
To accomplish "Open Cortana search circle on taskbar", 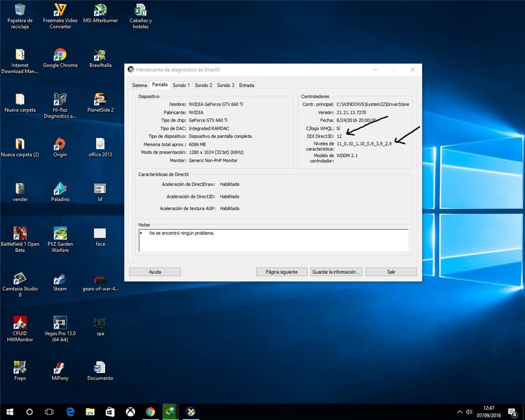I will [29, 412].
